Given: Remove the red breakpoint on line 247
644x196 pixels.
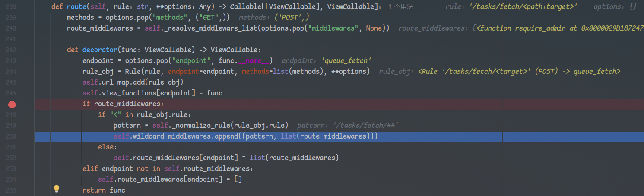Looking at the screenshot, I should [x=12, y=104].
